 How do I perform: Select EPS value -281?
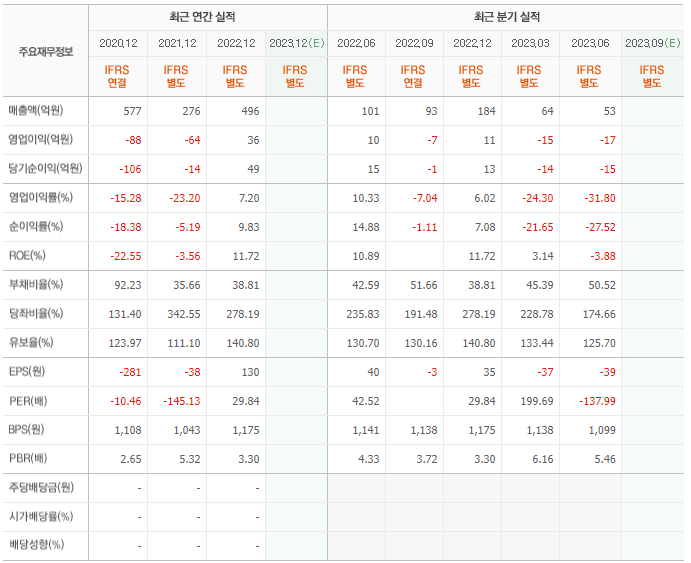[130, 372]
